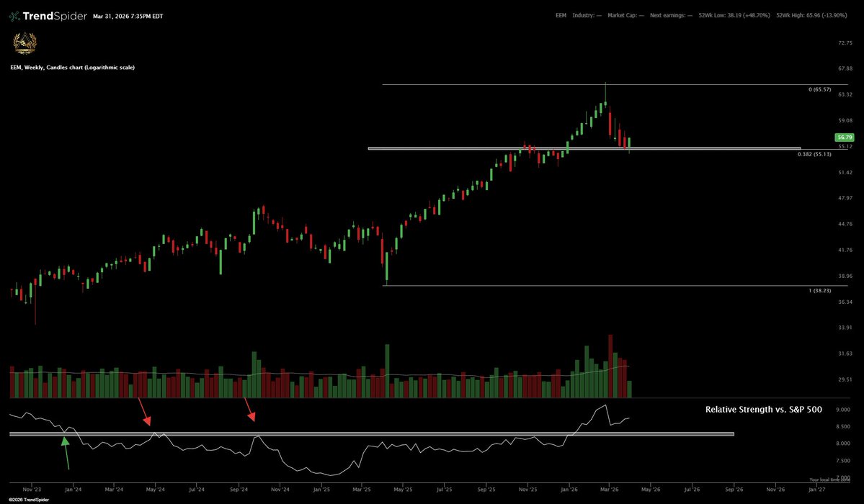864x504 pixels.
Task: Click the 59.08 price axis label
Action: (x=845, y=121)
